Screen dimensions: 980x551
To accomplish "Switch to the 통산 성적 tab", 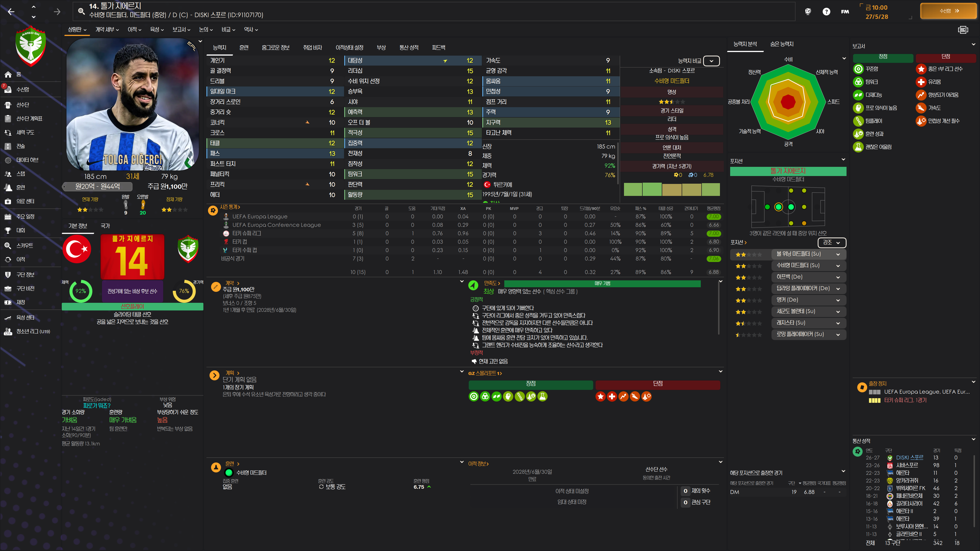I will [x=409, y=47].
